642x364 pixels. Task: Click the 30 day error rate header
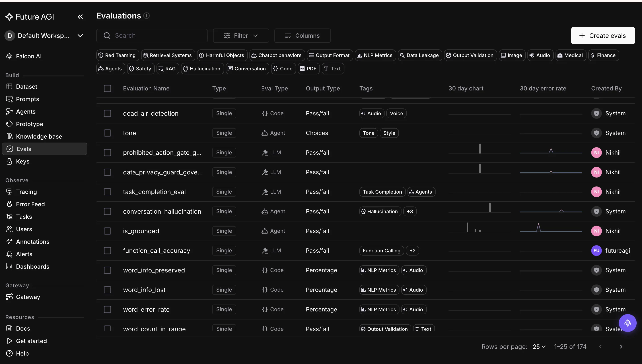(543, 88)
